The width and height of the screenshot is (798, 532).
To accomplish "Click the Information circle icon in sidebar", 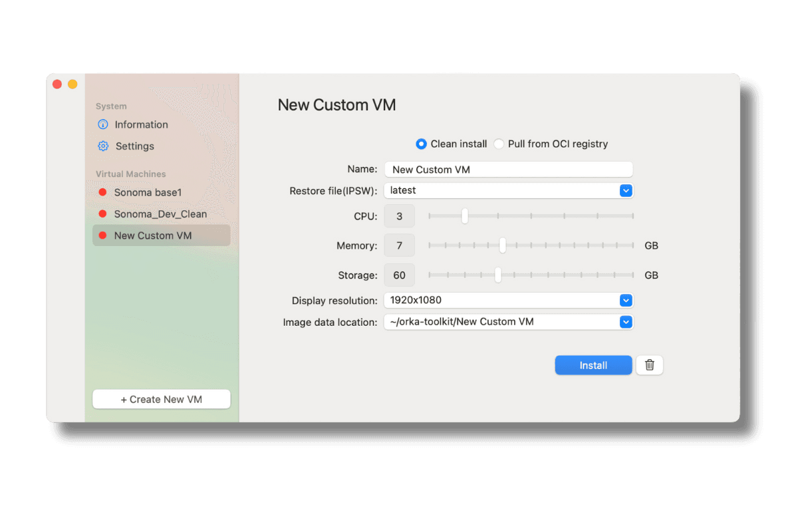I will (102, 124).
